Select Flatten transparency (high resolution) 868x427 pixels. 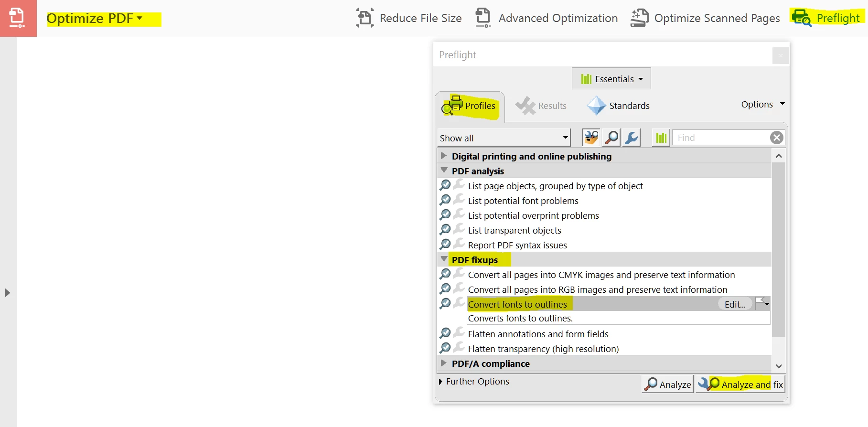coord(543,349)
